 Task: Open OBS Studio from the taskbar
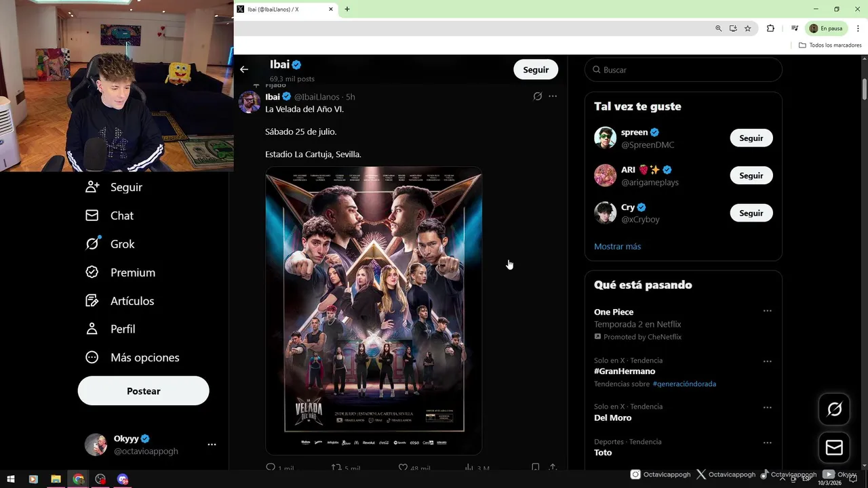coord(101,479)
